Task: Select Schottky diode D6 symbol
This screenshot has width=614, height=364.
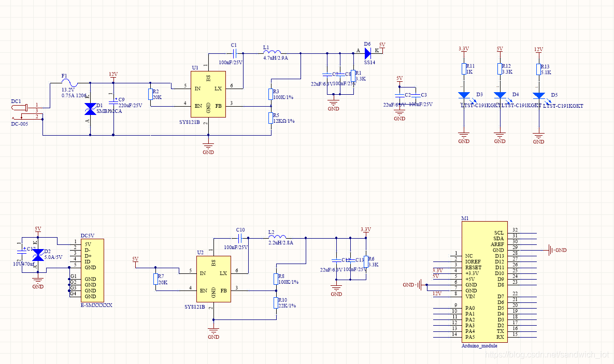Action: (368, 53)
